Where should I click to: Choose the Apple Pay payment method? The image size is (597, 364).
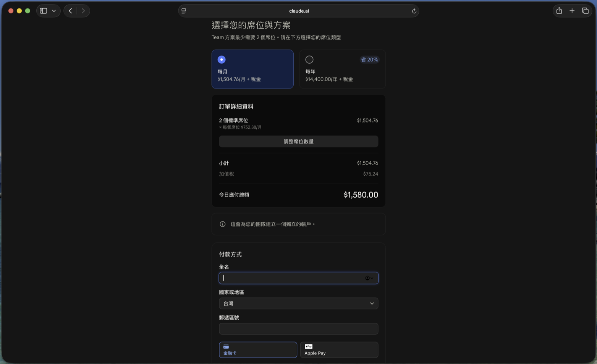[x=339, y=350]
